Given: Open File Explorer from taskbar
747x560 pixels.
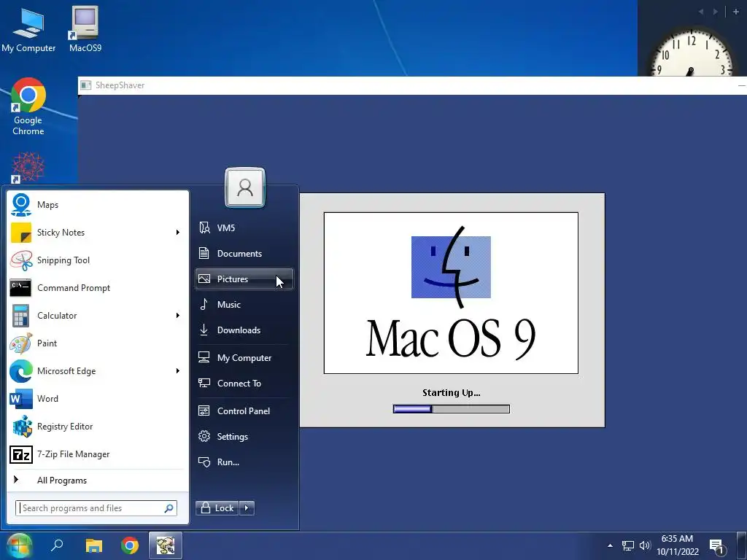Looking at the screenshot, I should [x=94, y=545].
